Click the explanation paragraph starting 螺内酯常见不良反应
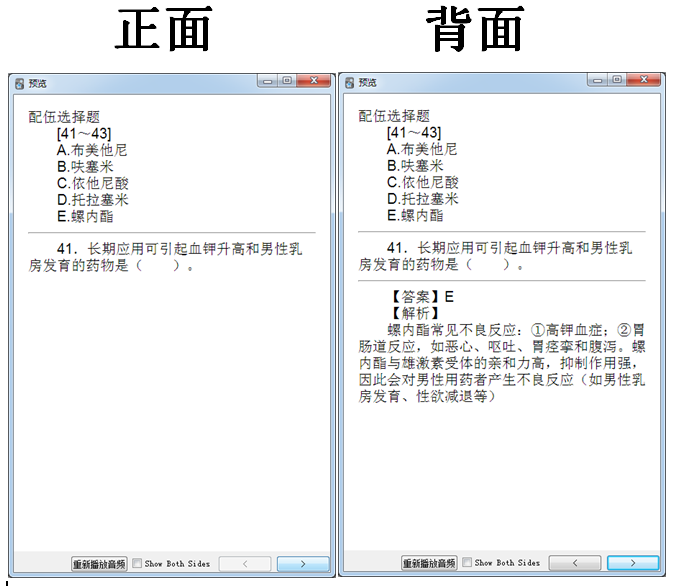This screenshot has width=674, height=586. pyautogui.click(x=502, y=363)
